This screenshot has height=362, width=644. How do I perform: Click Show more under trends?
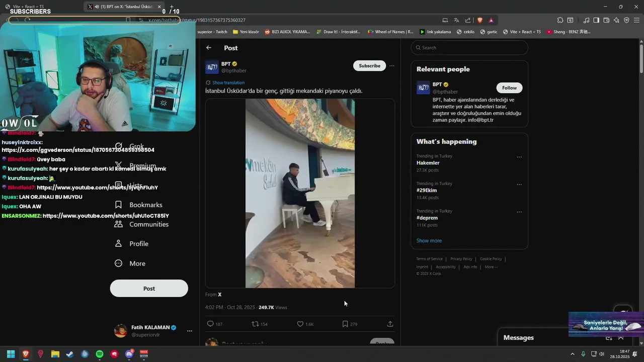pyautogui.click(x=429, y=240)
